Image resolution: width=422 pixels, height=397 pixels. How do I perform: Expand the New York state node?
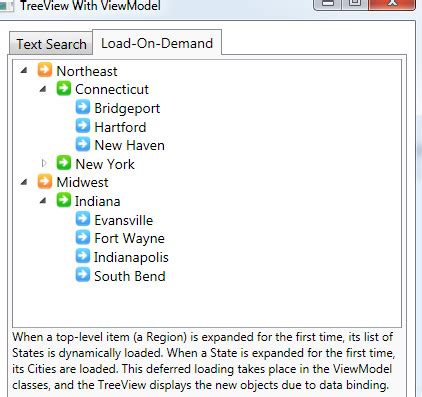coord(44,163)
